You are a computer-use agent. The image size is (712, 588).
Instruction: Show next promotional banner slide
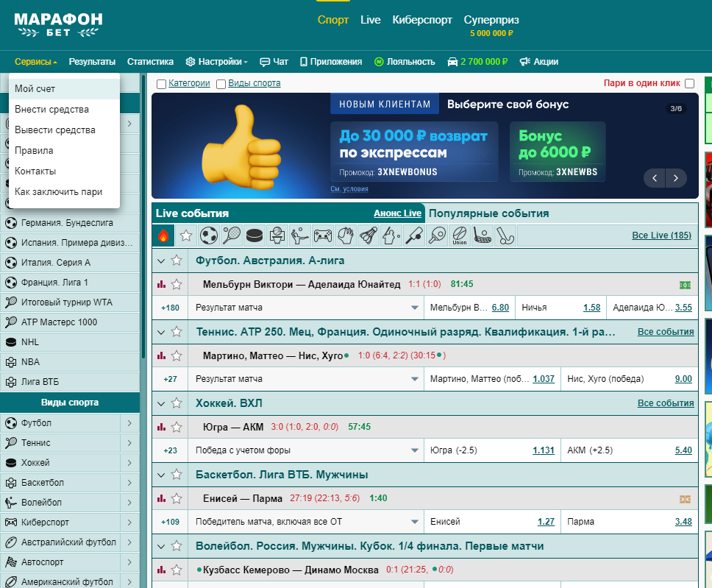[676, 178]
